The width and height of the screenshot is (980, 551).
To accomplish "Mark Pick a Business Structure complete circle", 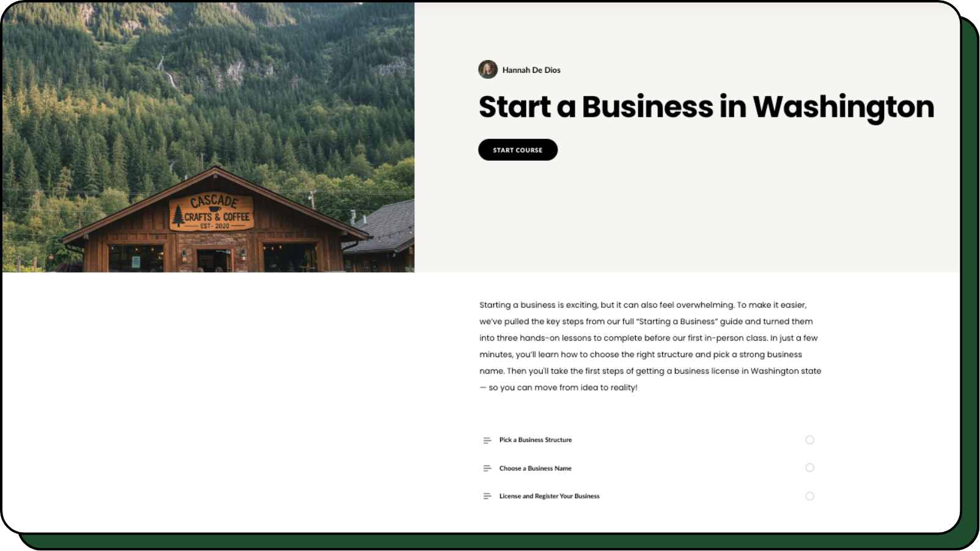I will 809,440.
